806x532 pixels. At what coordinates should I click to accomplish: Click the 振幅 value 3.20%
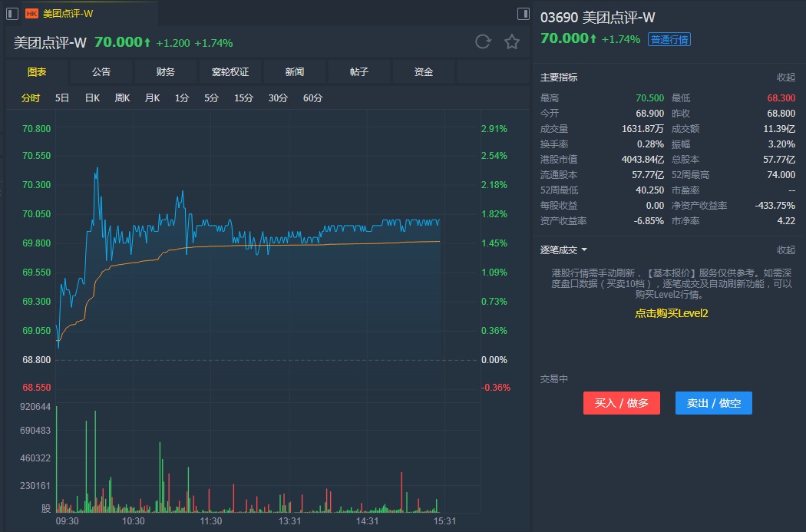coord(781,144)
